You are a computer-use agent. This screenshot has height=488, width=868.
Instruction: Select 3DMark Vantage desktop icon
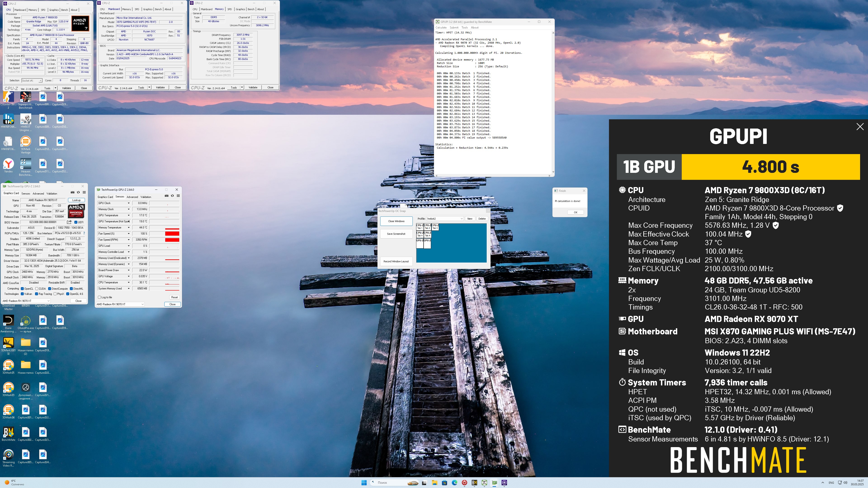point(26,145)
